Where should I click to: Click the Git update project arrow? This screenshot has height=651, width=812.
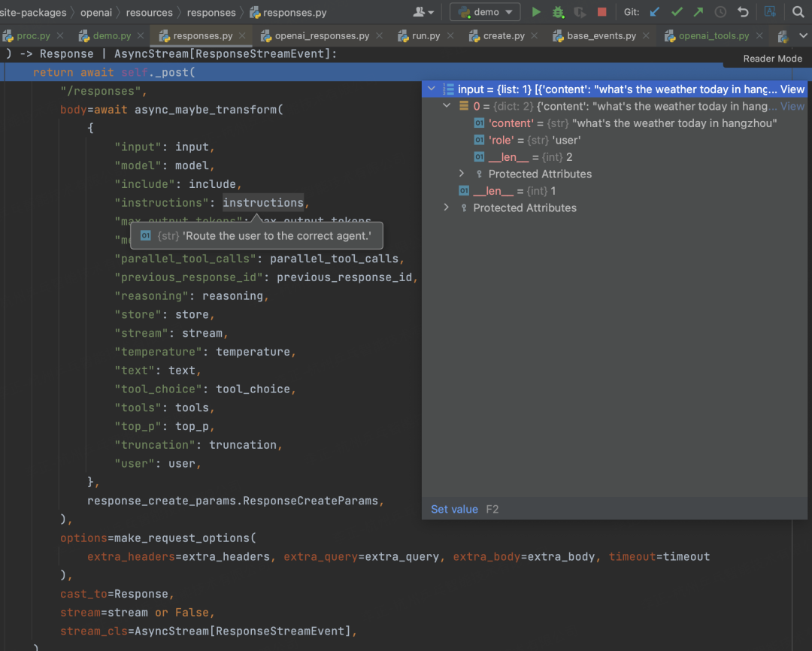coord(654,12)
